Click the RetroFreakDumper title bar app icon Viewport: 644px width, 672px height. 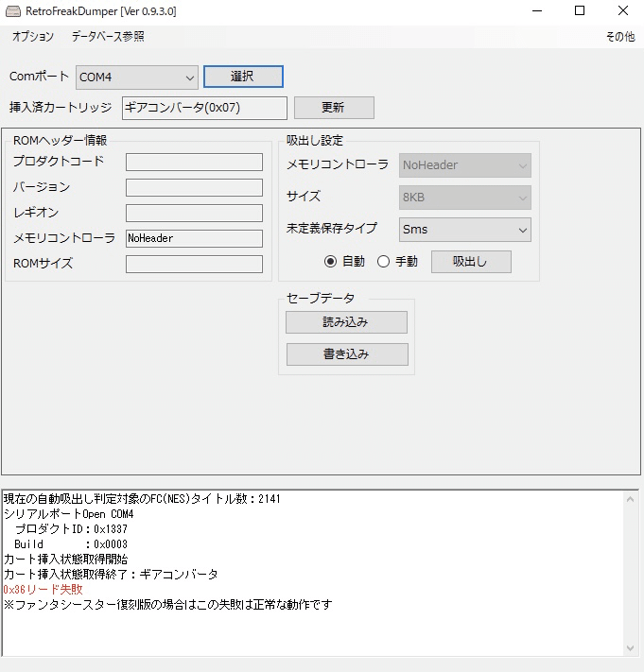click(x=13, y=11)
